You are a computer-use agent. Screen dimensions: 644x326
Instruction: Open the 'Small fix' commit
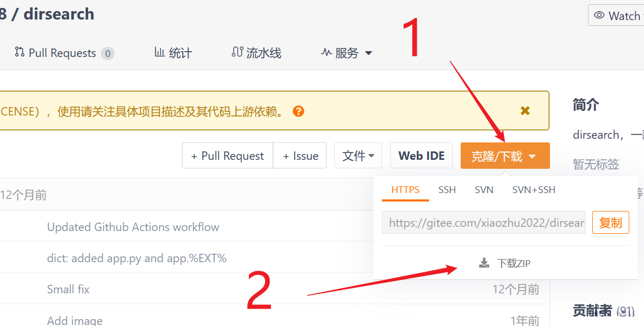coord(68,289)
